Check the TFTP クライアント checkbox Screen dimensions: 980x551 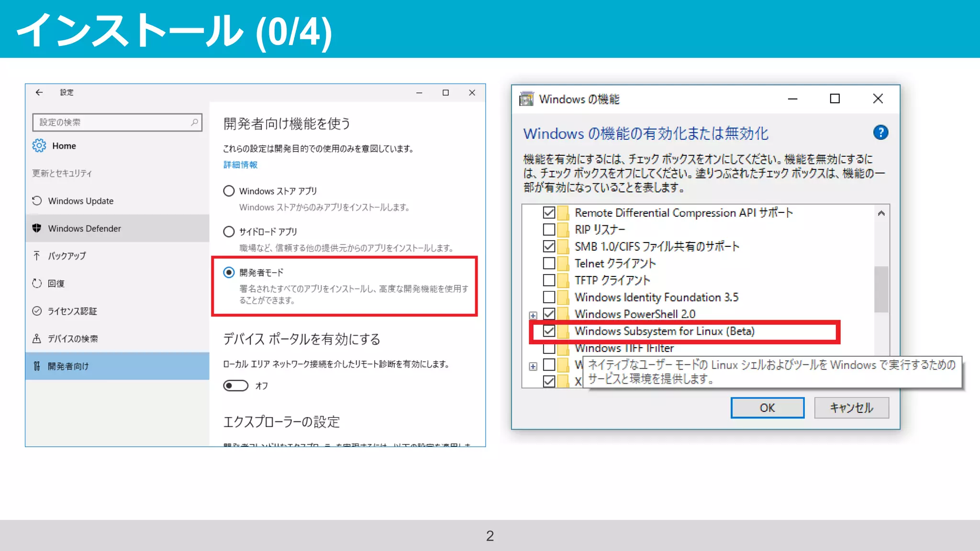pos(549,280)
